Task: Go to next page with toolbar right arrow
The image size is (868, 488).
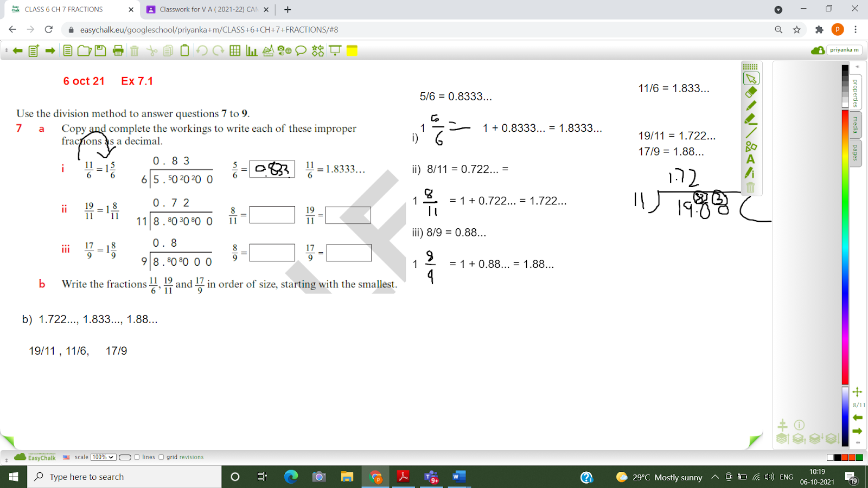Action: [x=50, y=50]
